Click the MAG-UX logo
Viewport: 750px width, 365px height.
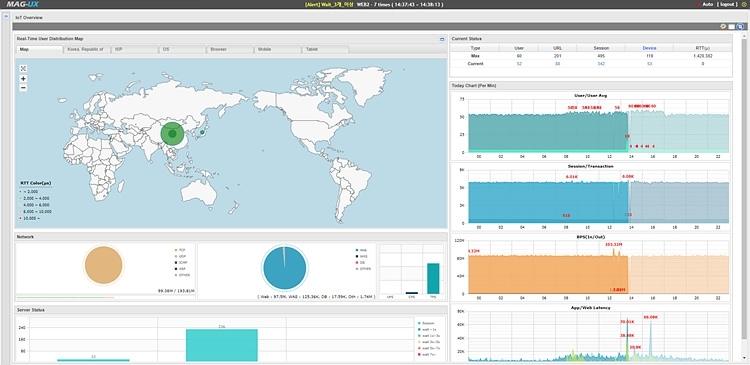[22, 4]
